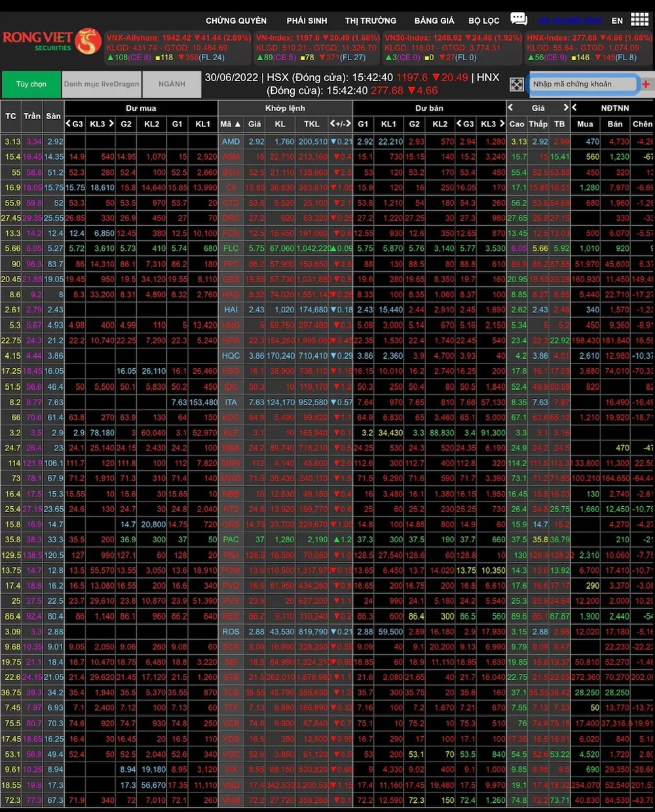
Task: Open the Chứng Quyền menu
Action: point(236,20)
